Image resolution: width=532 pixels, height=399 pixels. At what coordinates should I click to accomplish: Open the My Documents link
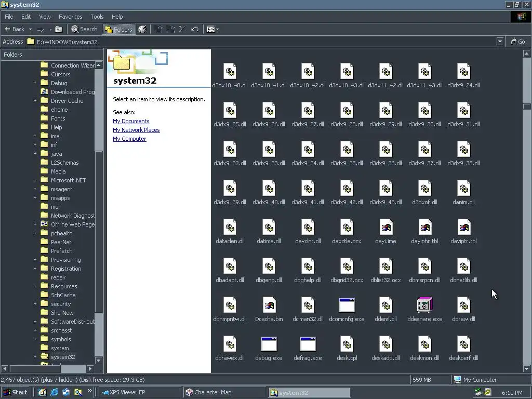(x=131, y=121)
